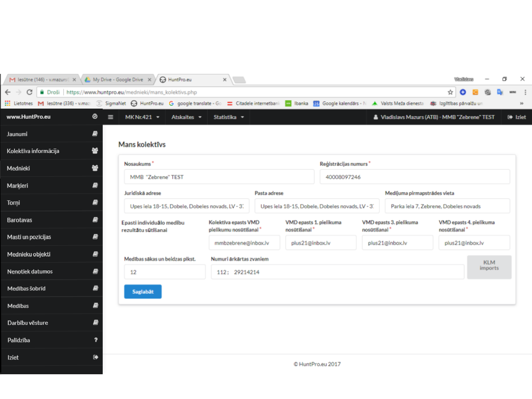Viewport: 532px width, 399px height.
Task: Click the Nosaukums input field
Action: pos(219,177)
